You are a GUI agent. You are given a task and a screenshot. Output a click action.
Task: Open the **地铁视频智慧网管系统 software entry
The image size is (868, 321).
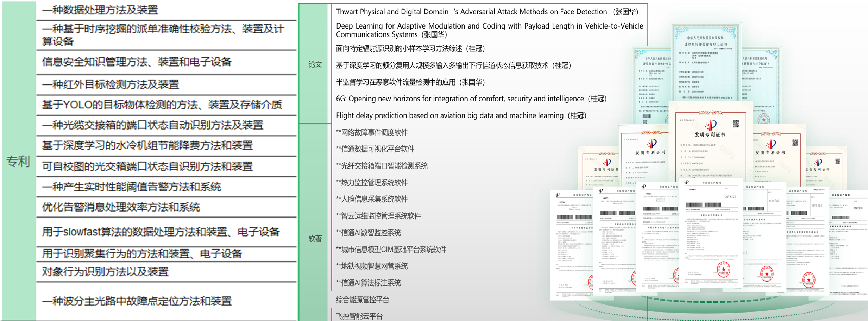(x=372, y=266)
